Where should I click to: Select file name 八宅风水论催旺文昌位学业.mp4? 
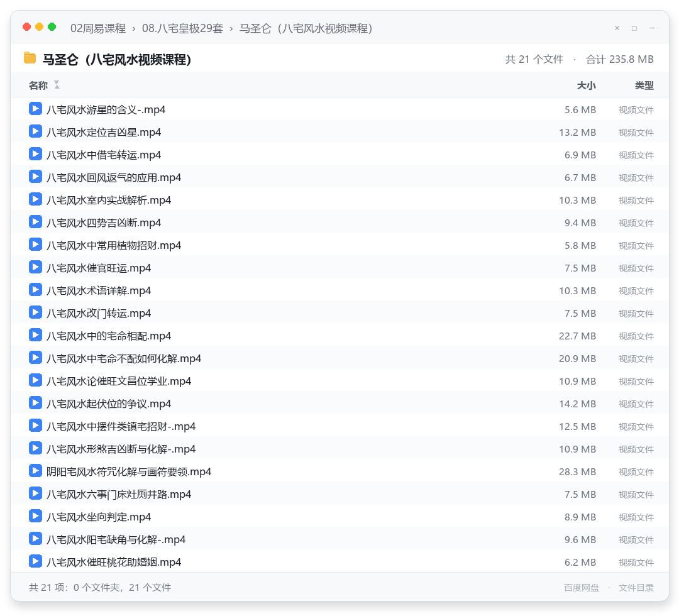pyautogui.click(x=119, y=381)
